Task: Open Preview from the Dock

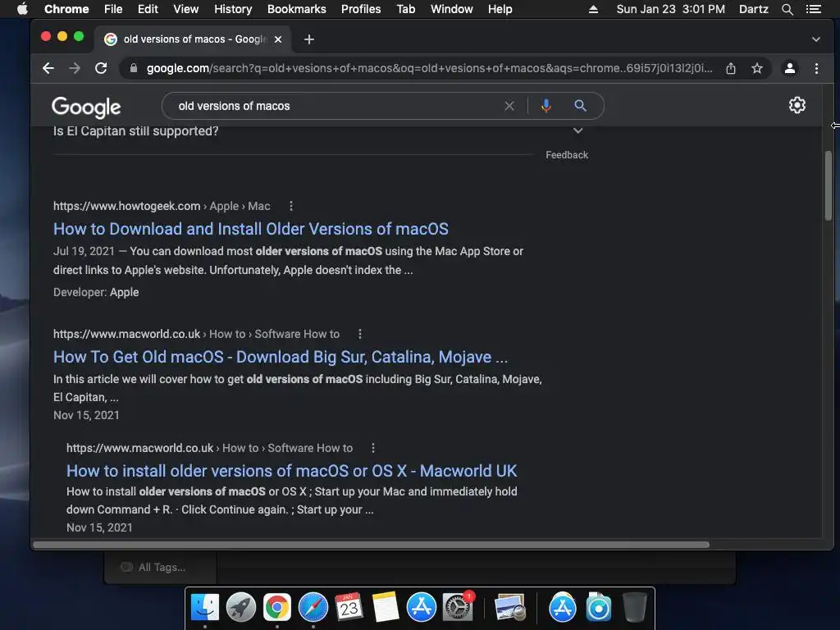Action: (509, 608)
